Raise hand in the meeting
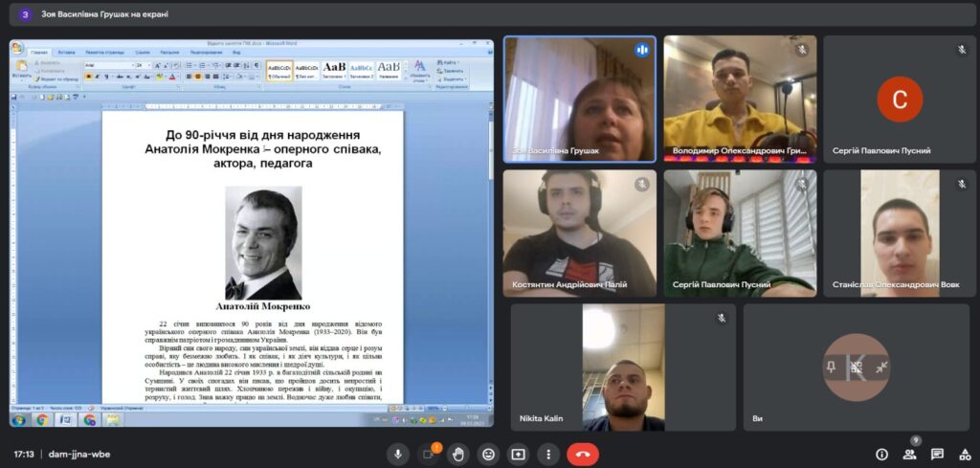Viewport: 980px width, 468px height. [458, 454]
